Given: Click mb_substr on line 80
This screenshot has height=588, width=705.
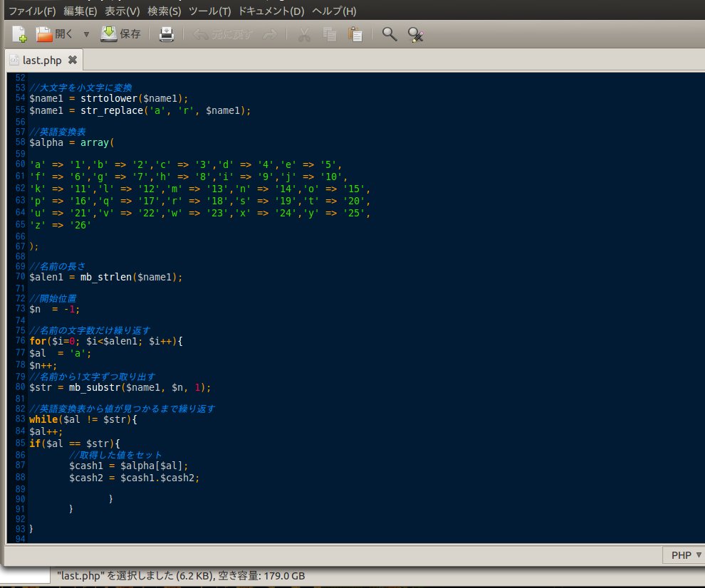Looking at the screenshot, I should (95, 387).
